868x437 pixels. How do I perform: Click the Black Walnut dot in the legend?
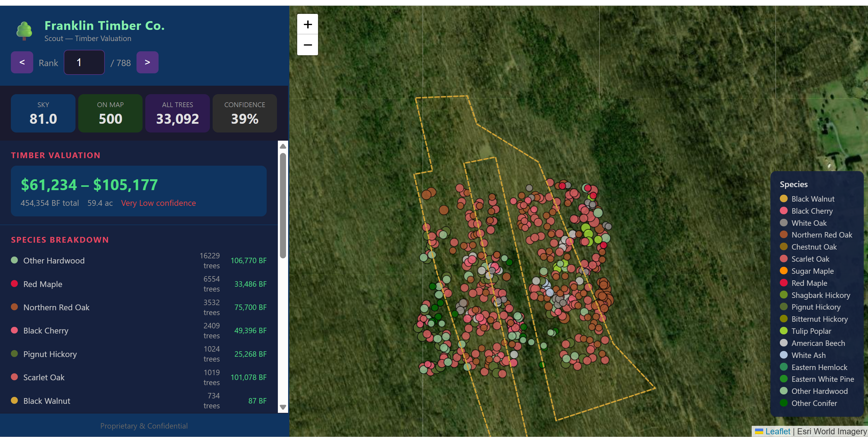[784, 199]
